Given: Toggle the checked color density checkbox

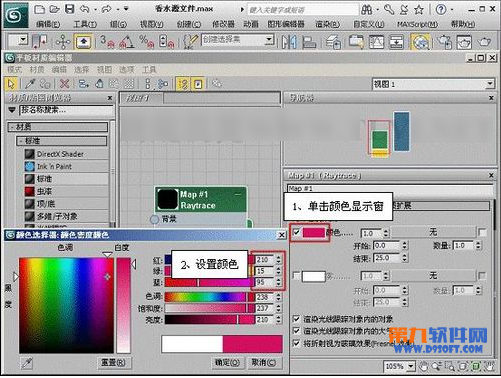Looking at the screenshot, I should pyautogui.click(x=296, y=232).
